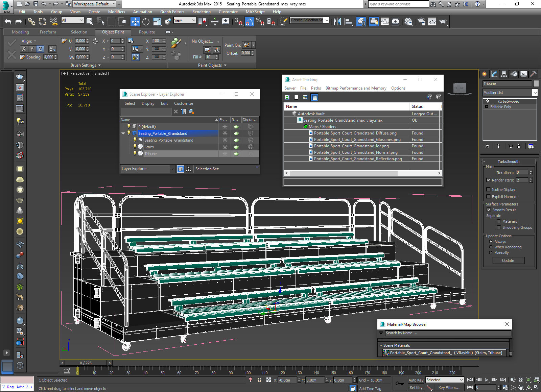Screen dimensions: 541x392
Task: Click the Key Filters button
Action: point(449,388)
